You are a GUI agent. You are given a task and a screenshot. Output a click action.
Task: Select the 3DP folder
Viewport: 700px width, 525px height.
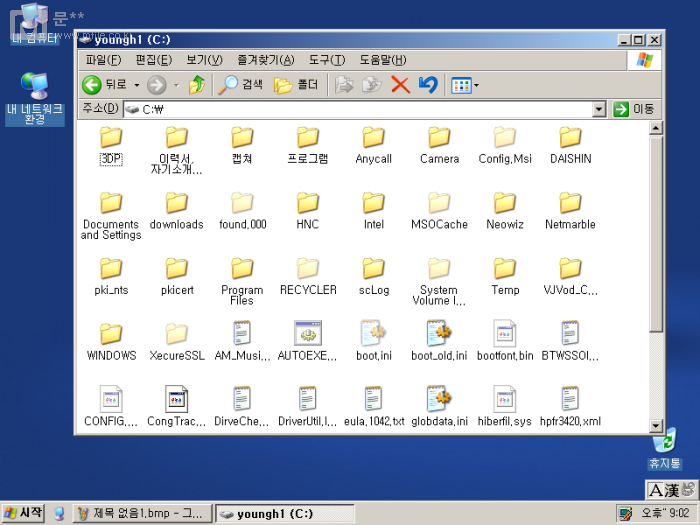coord(111,146)
